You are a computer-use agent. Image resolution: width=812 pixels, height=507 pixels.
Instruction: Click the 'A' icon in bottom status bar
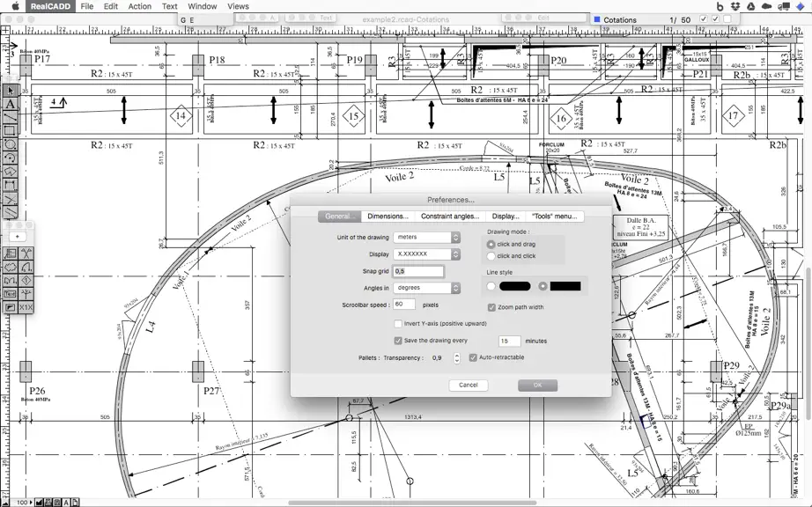(66, 503)
